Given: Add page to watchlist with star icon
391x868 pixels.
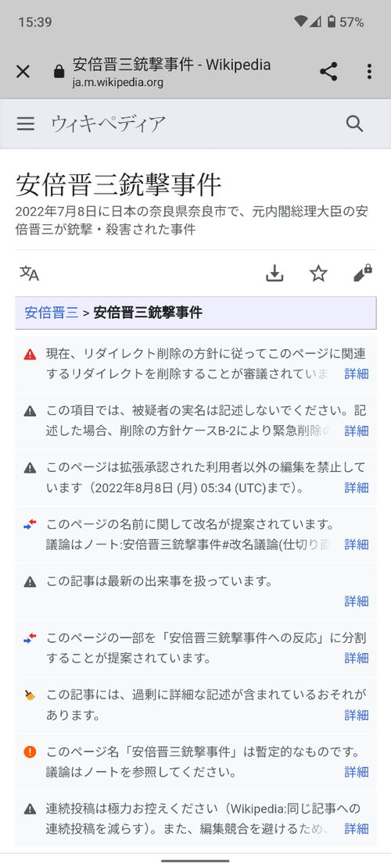Looking at the screenshot, I should (318, 273).
